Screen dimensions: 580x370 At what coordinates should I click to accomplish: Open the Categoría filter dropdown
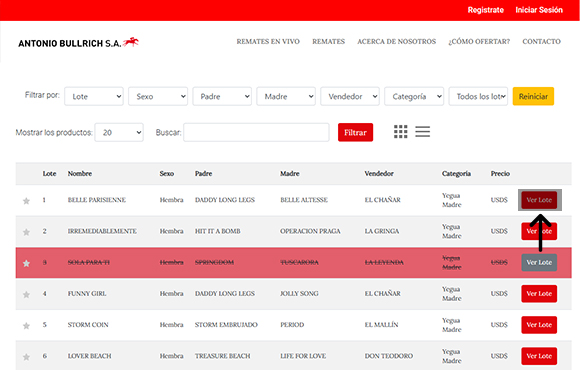[x=414, y=96]
